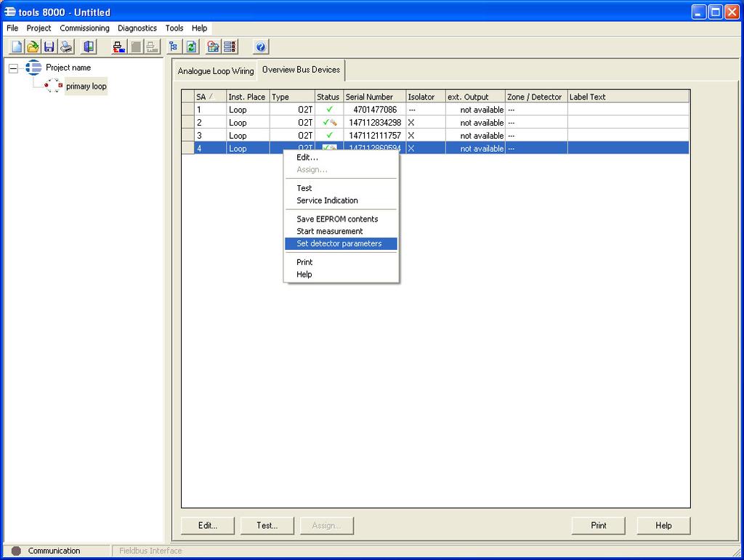Switch to Analogue Loop Wiring tab

pyautogui.click(x=215, y=71)
